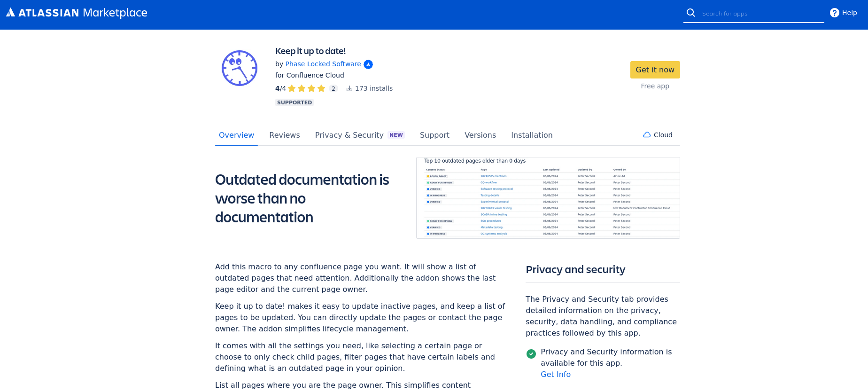Viewport: 868px width, 392px height.
Task: Switch to the Privacy & Security tab
Action: click(349, 135)
